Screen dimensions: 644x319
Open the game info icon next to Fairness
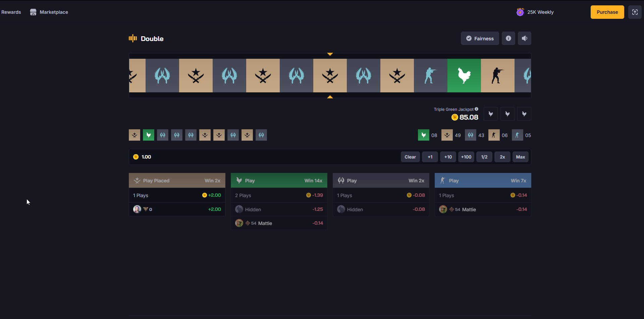pos(508,38)
